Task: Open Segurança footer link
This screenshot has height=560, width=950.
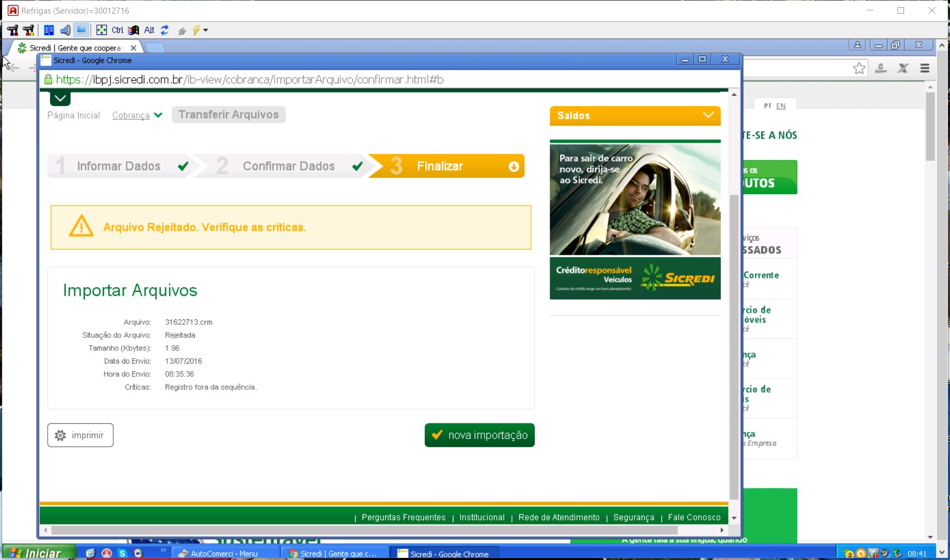Action: (634, 517)
